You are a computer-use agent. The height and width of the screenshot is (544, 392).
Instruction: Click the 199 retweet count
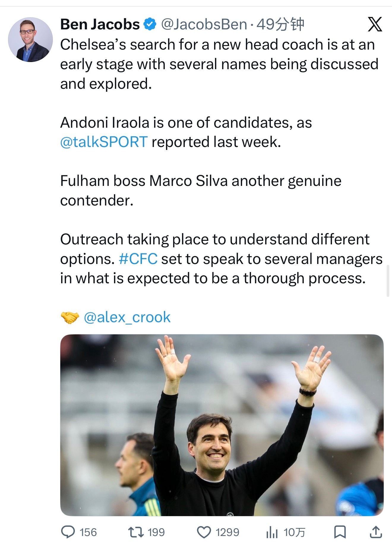[156, 532]
